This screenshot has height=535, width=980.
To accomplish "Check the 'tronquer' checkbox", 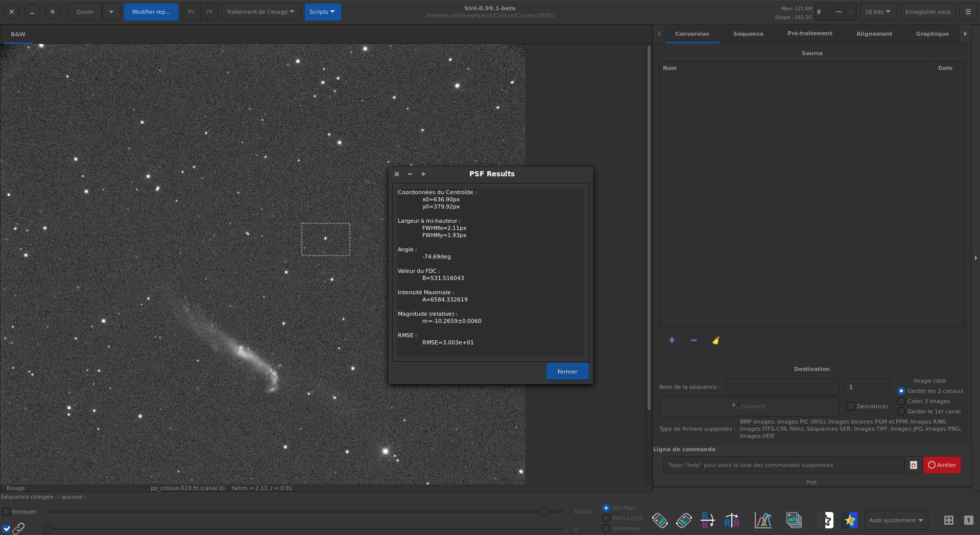I will click(x=7, y=511).
